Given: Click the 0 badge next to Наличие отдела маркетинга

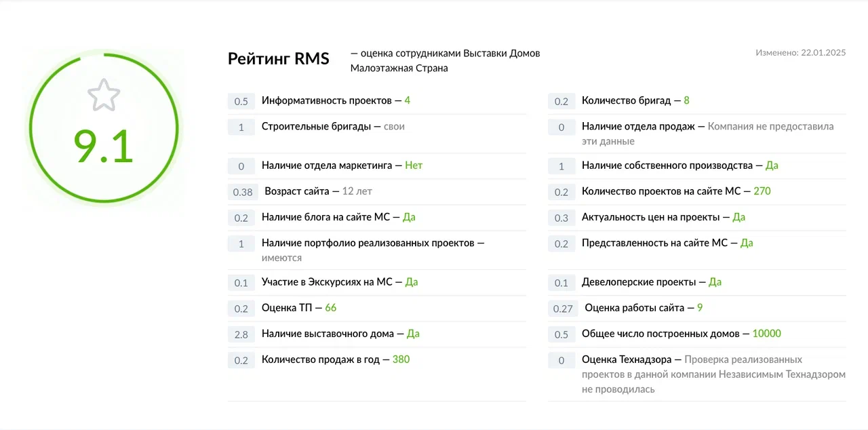Looking at the screenshot, I should click(x=241, y=166).
